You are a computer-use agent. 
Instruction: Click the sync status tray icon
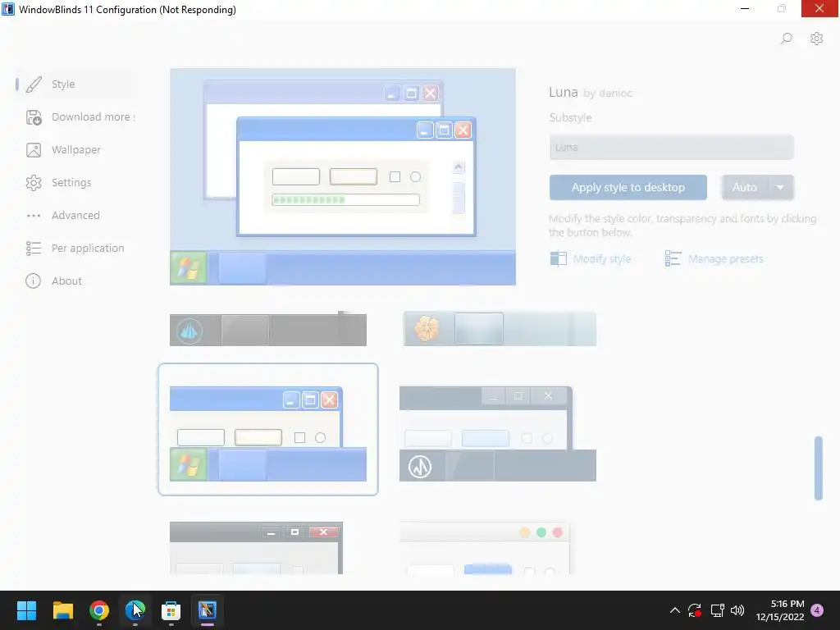[x=695, y=610]
